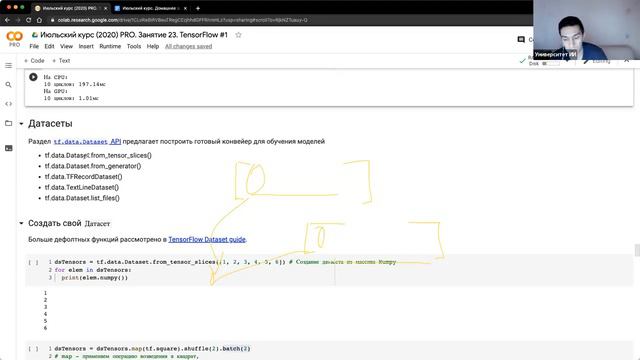Open the code snippets panel icon

point(8,104)
